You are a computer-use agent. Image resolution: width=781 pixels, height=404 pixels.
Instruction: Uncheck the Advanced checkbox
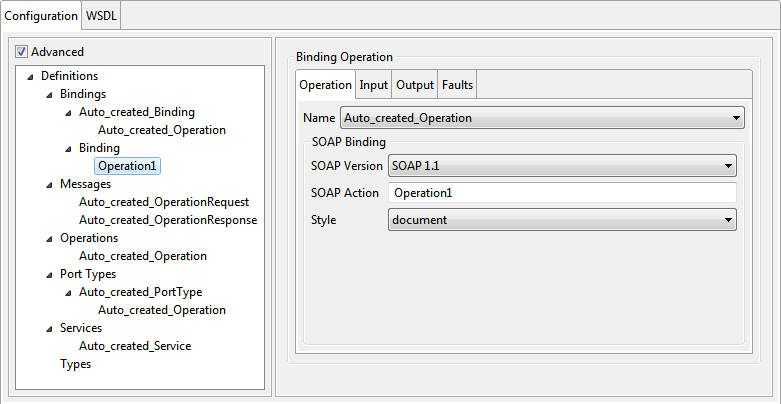(x=21, y=51)
